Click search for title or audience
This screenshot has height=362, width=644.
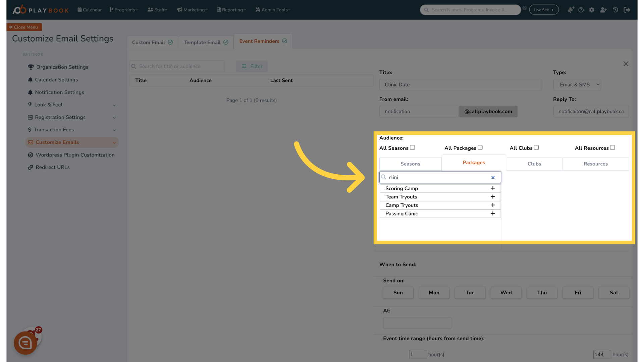[177, 66]
